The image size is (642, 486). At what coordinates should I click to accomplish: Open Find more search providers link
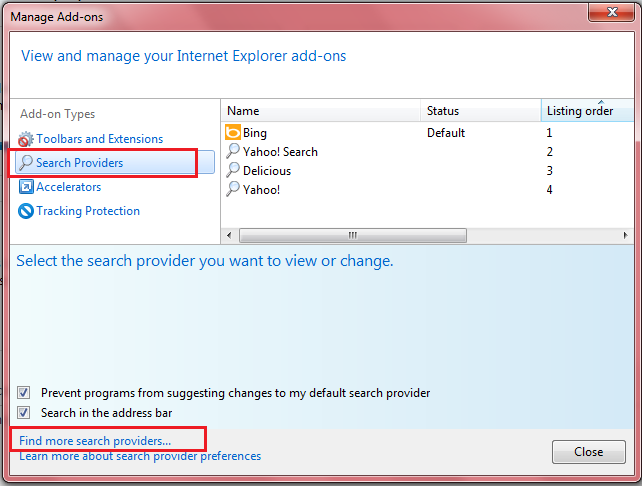[95, 441]
